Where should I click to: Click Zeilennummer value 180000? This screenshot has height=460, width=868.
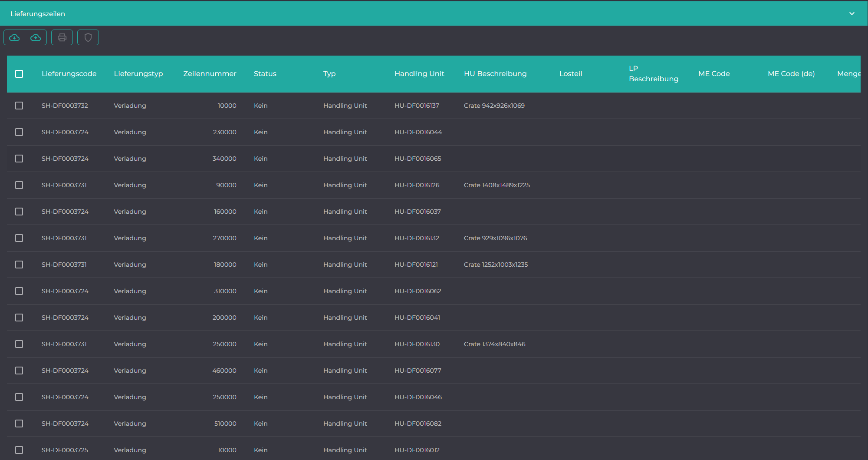click(225, 265)
